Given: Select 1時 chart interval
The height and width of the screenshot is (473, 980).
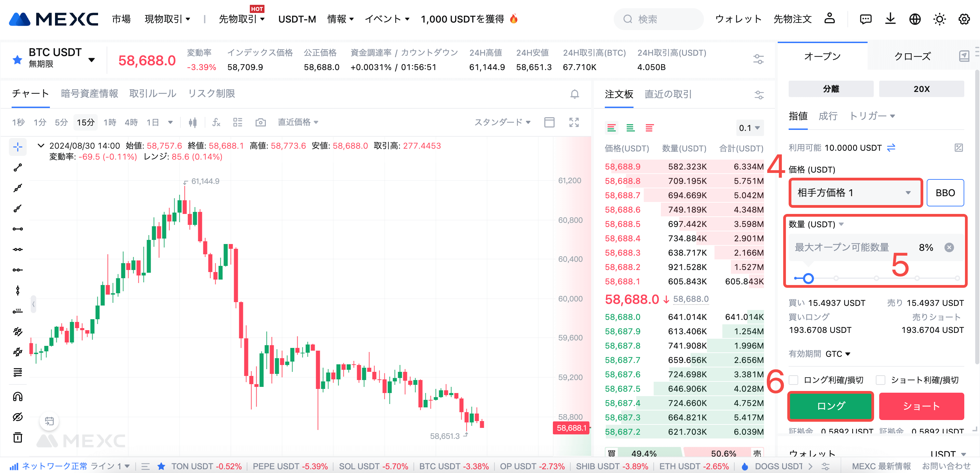Looking at the screenshot, I should [x=110, y=122].
